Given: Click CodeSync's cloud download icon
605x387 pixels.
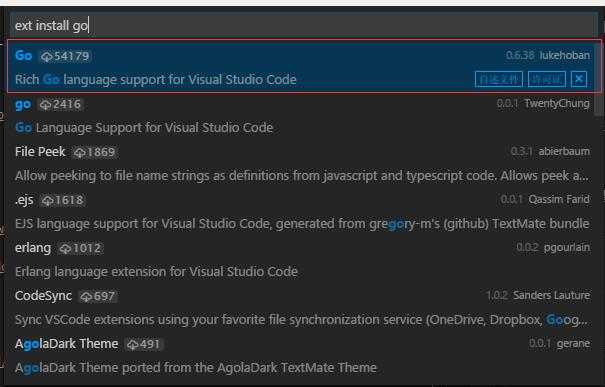Looking at the screenshot, I should click(x=86, y=296).
